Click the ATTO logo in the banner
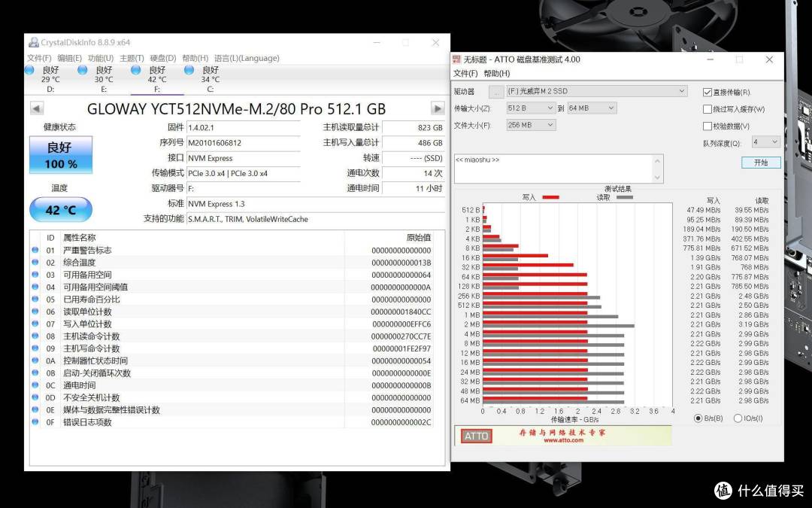This screenshot has height=508, width=812. tap(477, 436)
